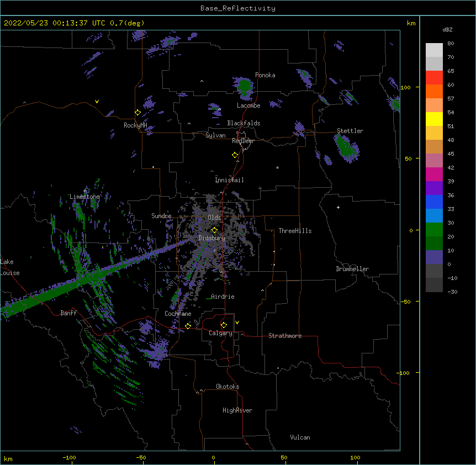Viewport: 476px width, 465px height.
Task: Click the -50 tick on bottom axis
Action: [141, 457]
